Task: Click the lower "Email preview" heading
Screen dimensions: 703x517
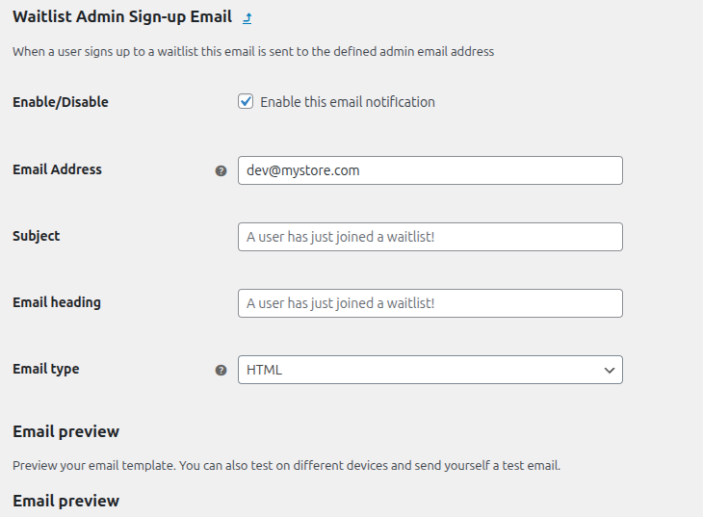Action: (66, 500)
